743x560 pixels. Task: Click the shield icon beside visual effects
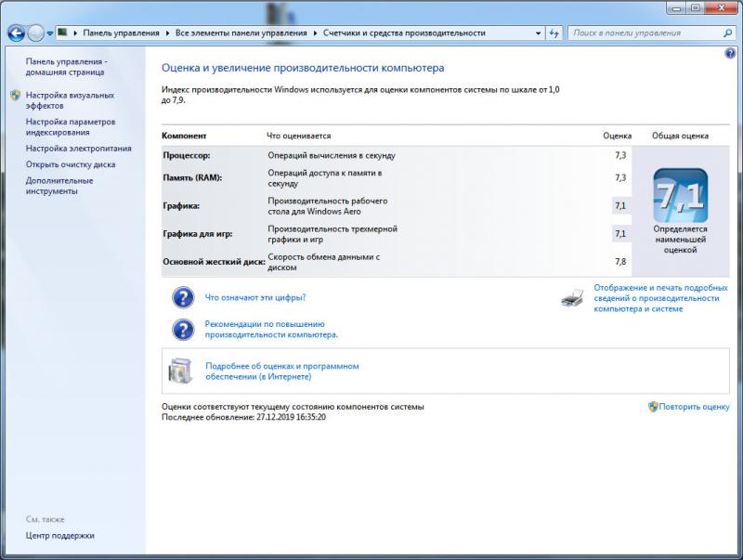click(16, 96)
